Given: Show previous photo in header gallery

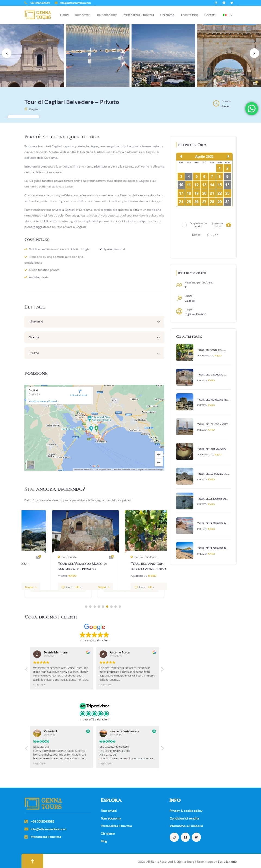Looking at the screenshot, I should click(x=7, y=53).
